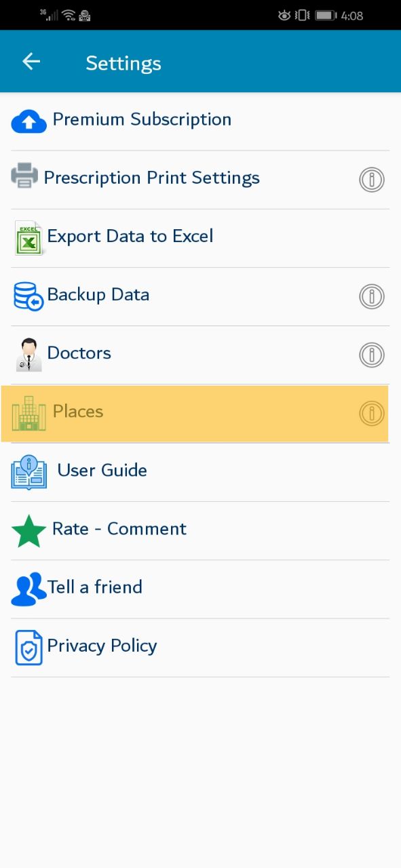Click the green star Rate icon
This screenshot has height=868, width=401.
29,530
